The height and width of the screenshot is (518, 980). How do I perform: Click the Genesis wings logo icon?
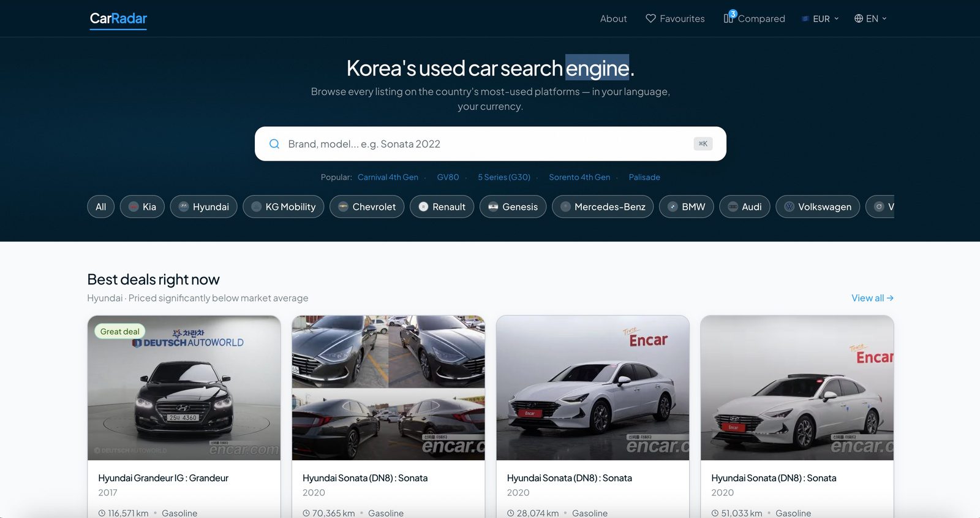point(493,207)
